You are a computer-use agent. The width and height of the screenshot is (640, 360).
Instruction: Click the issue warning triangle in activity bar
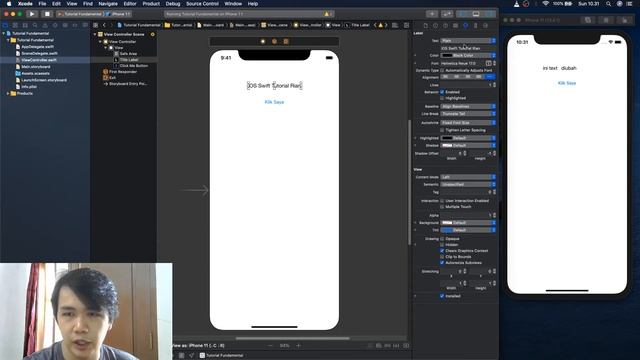(326, 14)
